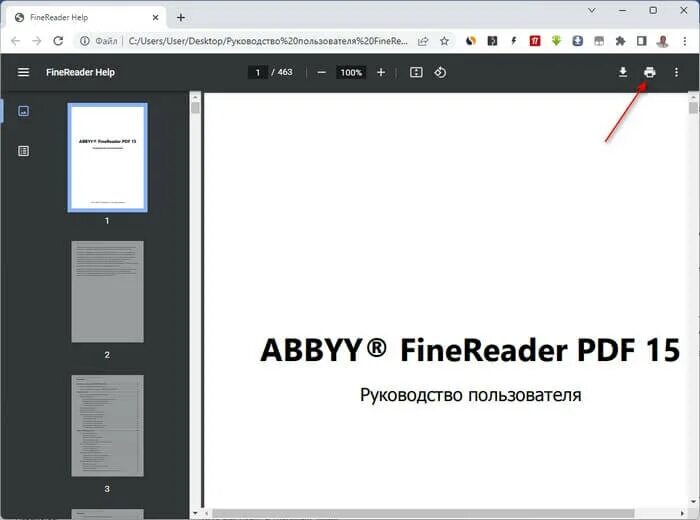
Task: Share this page from the address bar
Action: (423, 41)
